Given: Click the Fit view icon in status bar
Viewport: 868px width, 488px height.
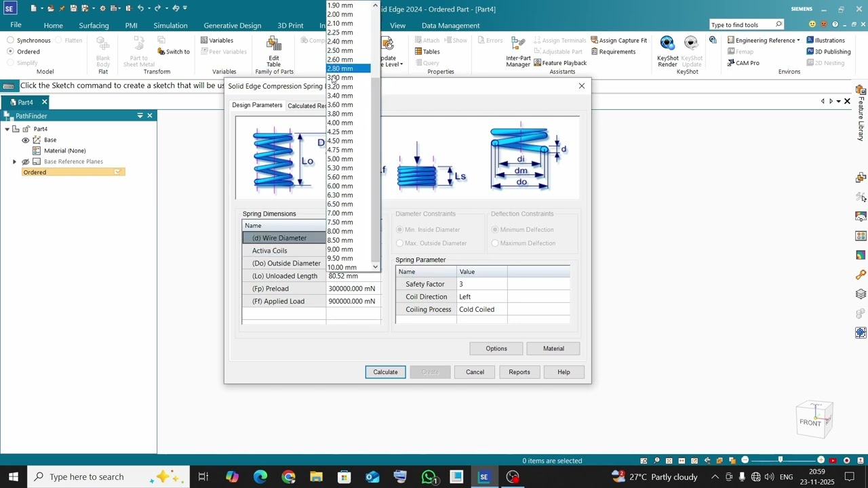Looking at the screenshot, I should point(669,461).
